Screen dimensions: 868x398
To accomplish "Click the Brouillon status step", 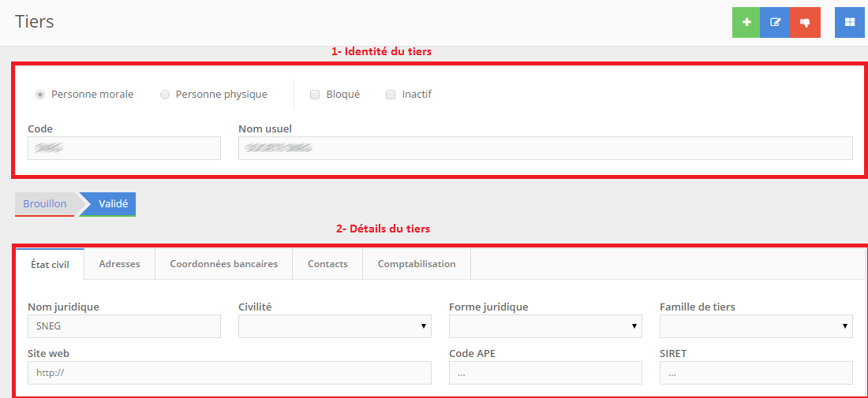I will 45,204.
